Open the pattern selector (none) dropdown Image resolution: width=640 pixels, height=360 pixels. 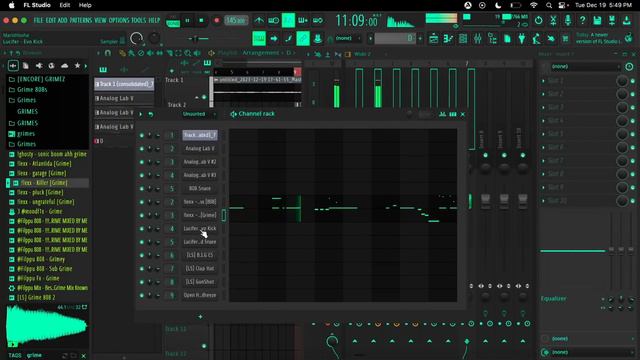tap(347, 39)
